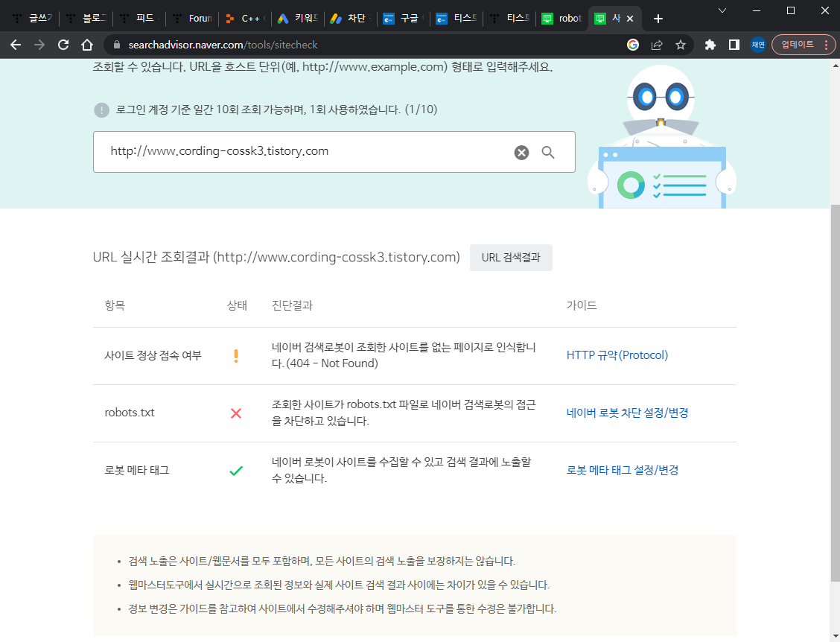Switch to the 키워드 tab
This screenshot has width=840, height=642.
pyautogui.click(x=299, y=19)
